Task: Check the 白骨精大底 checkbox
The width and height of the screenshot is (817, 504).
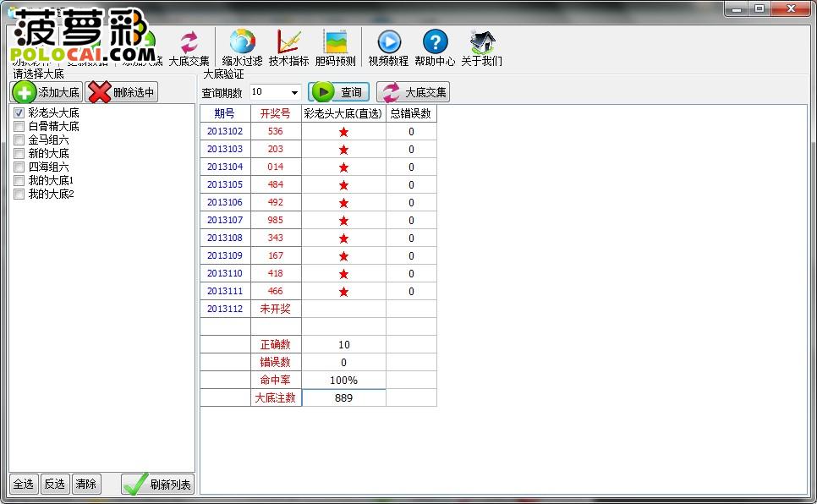Action: pyautogui.click(x=19, y=127)
